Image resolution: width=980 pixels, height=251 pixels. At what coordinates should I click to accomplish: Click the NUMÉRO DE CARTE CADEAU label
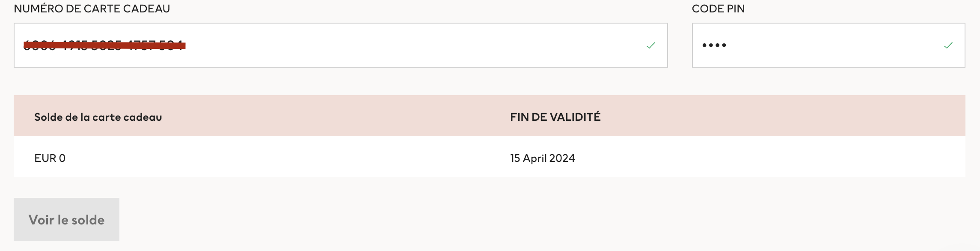pos(92,9)
